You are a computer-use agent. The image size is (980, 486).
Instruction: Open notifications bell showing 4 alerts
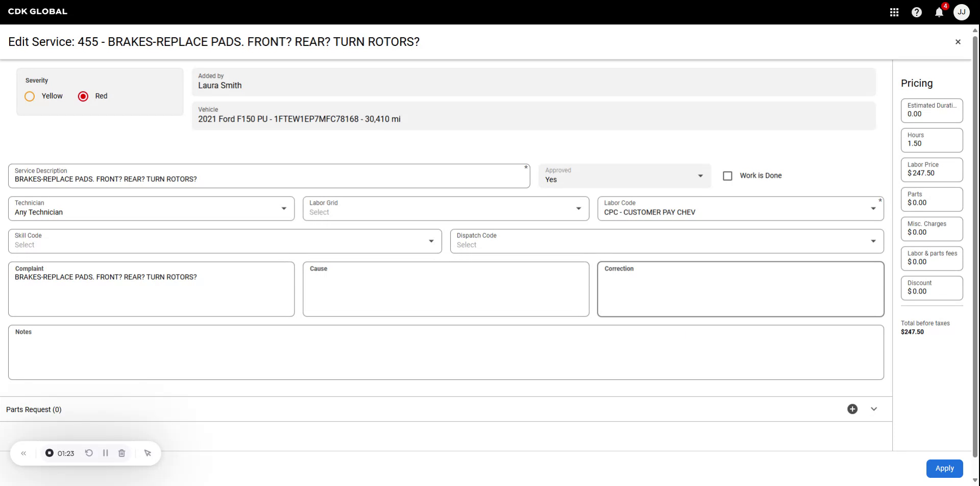coord(939,12)
